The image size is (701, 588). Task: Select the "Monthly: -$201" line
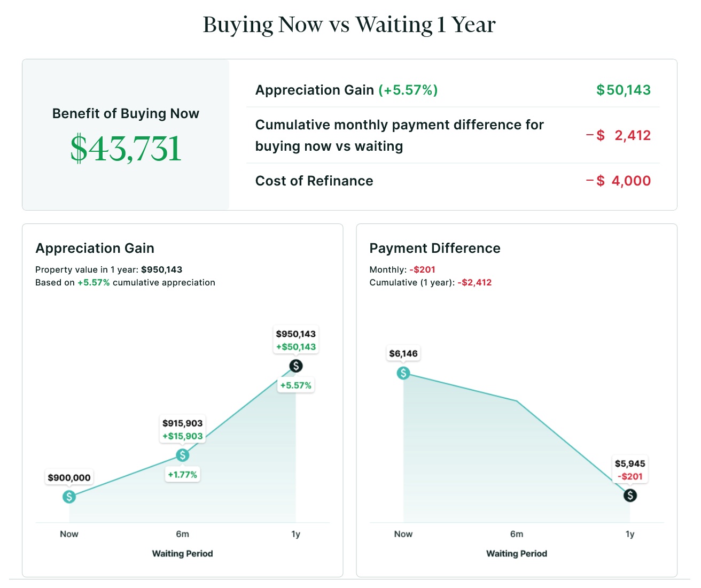coord(402,269)
